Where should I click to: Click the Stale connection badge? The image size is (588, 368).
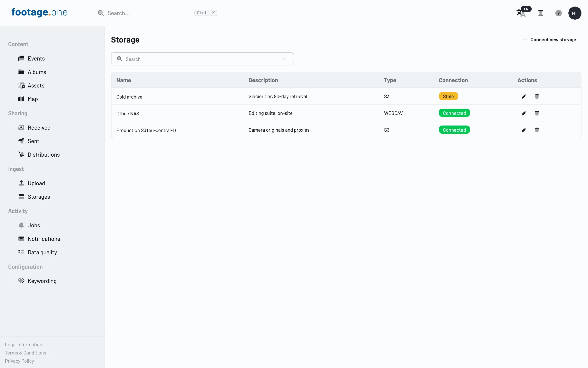point(448,96)
